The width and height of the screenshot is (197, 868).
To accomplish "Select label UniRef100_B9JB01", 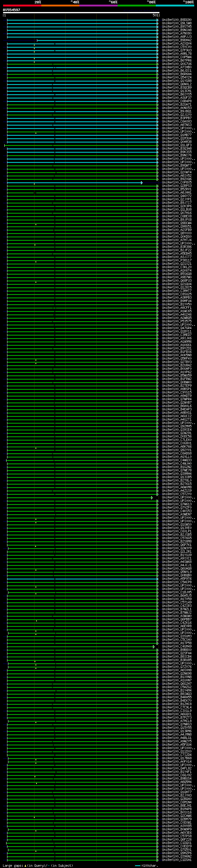I will [177, 111].
